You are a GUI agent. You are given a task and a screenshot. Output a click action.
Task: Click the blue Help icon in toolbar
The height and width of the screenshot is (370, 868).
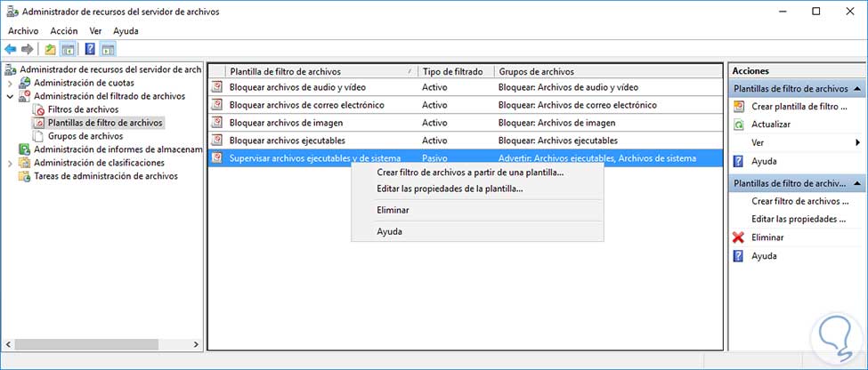[90, 49]
